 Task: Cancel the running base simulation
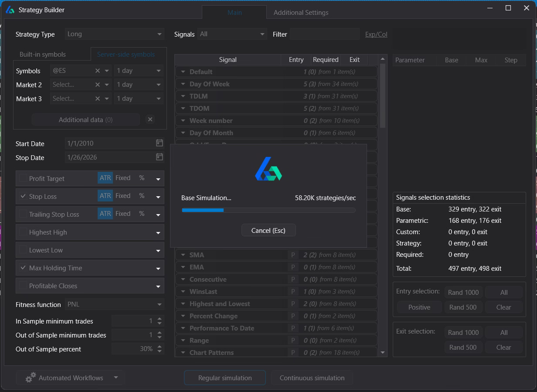click(268, 230)
